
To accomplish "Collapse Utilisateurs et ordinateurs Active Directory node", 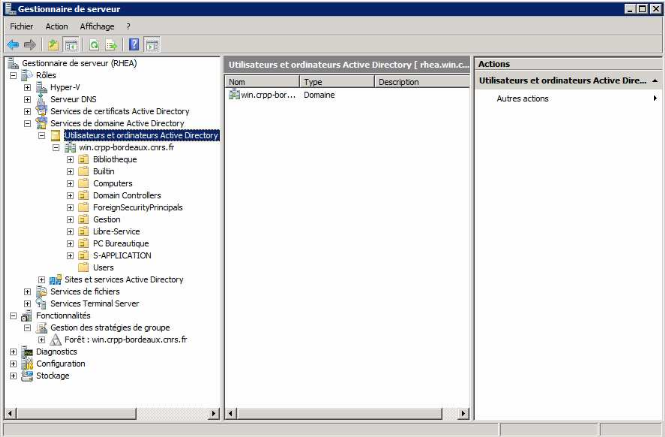I will pos(42,135).
